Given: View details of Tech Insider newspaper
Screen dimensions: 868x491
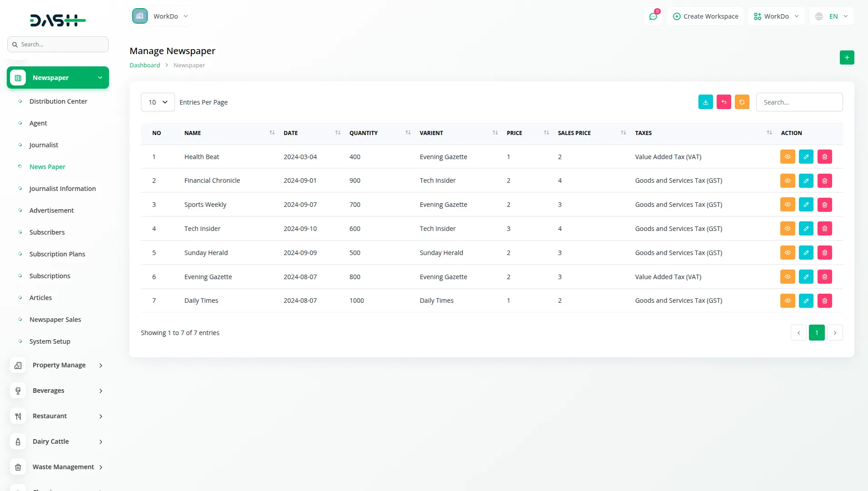Looking at the screenshot, I should (x=787, y=229).
